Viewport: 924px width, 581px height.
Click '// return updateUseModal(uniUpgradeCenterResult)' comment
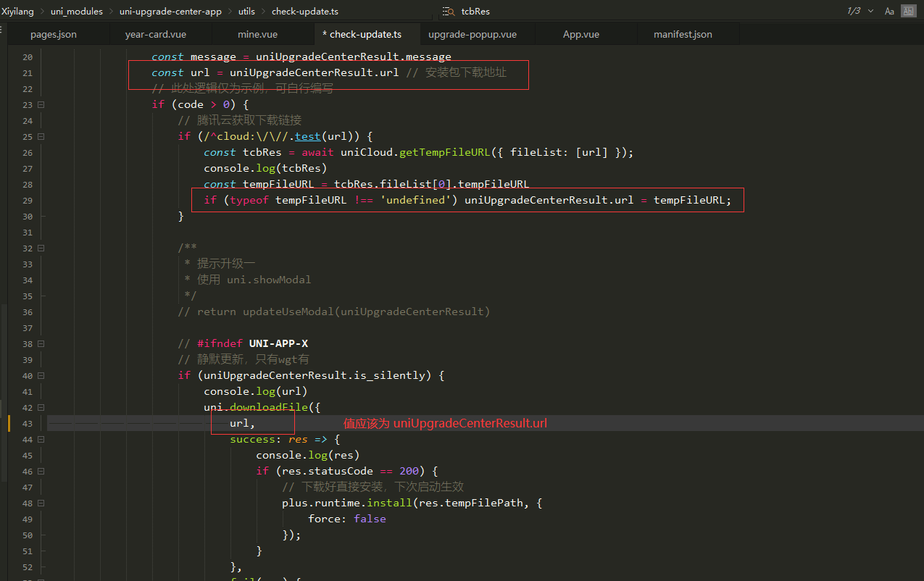[334, 312]
